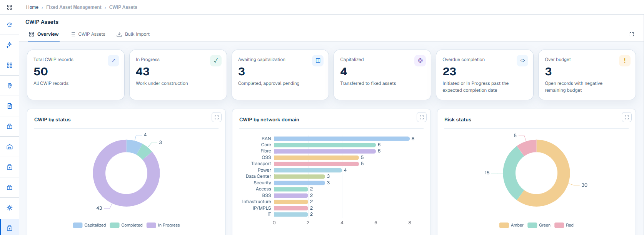Open the Over budget card
Screen dimensions: 644x235
(587, 75)
